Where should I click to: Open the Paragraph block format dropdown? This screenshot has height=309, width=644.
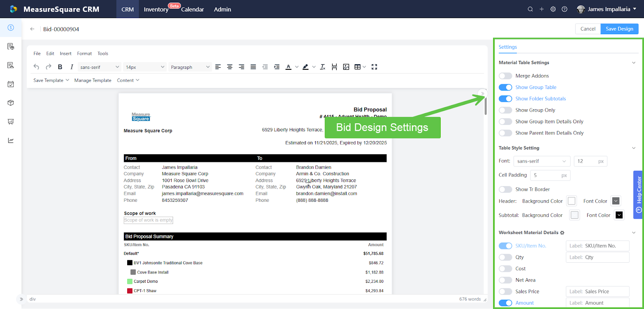[x=190, y=67]
